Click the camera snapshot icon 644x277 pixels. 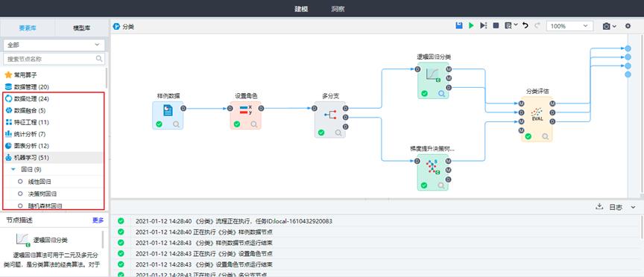[606, 26]
